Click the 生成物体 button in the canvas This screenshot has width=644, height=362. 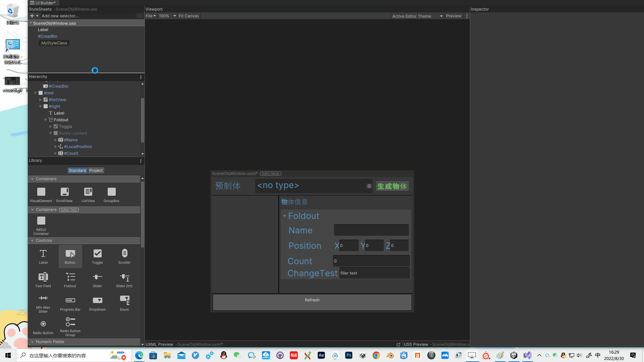tap(392, 186)
